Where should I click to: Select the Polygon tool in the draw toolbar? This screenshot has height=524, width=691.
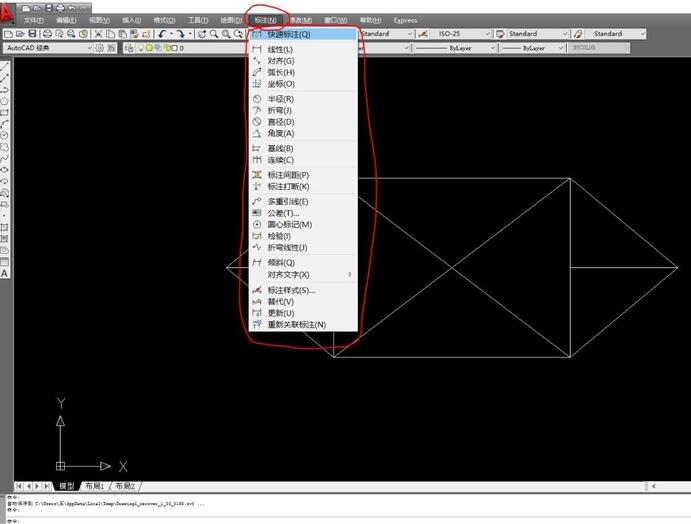coord(4,100)
